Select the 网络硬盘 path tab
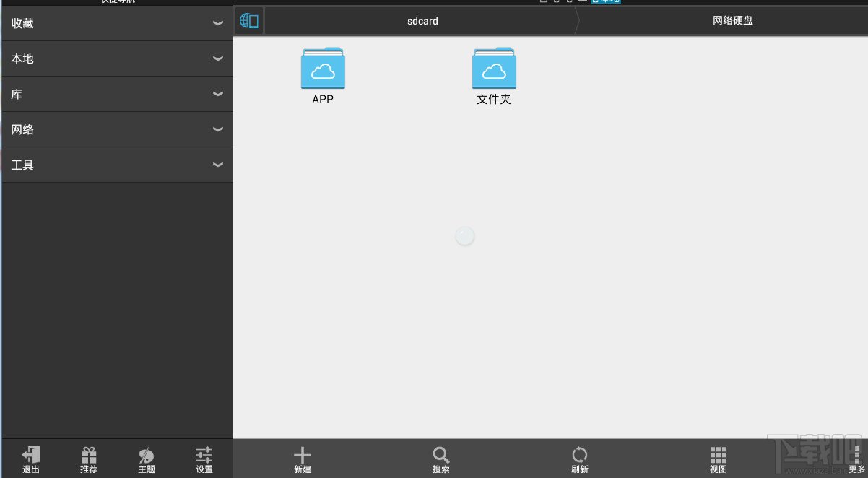 732,21
